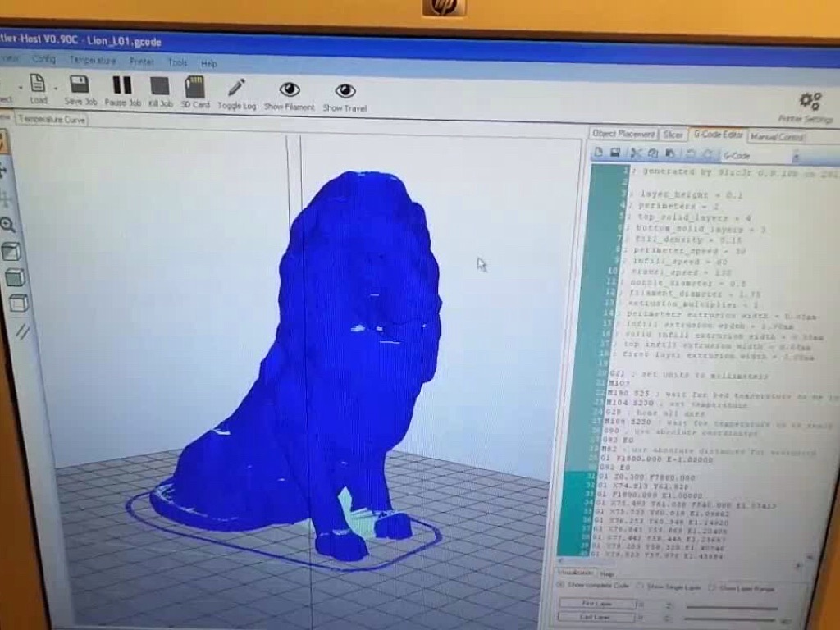Click the First Layer button

(x=596, y=604)
